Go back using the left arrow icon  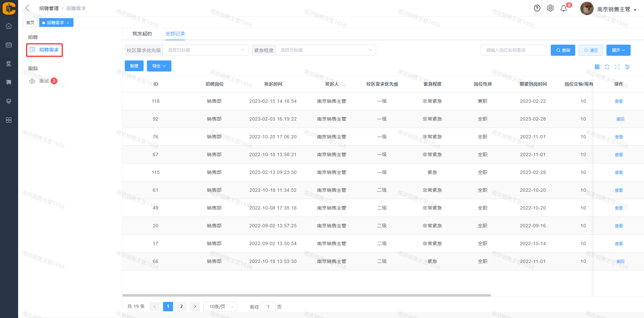(28, 8)
